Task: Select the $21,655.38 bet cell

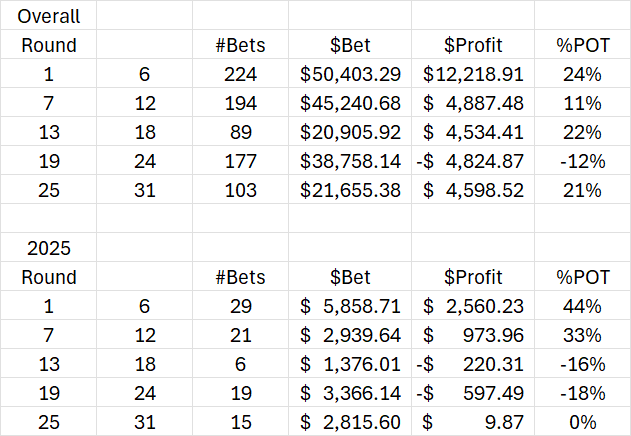Action: click(350, 190)
